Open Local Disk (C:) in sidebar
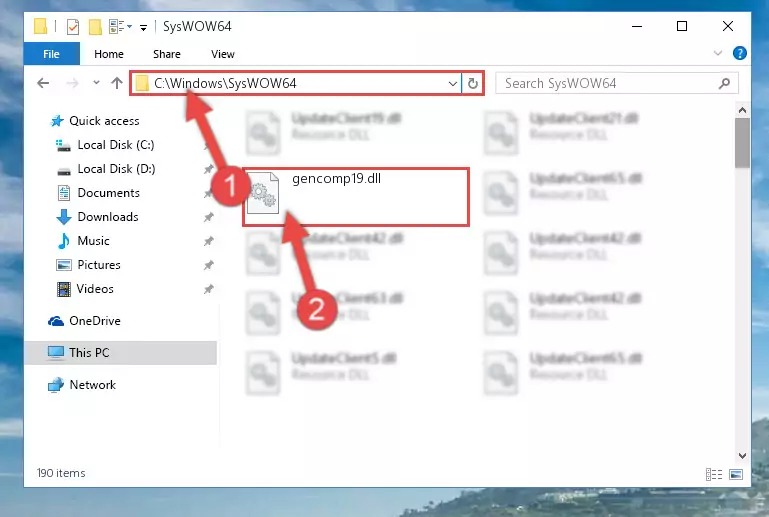 pyautogui.click(x=116, y=145)
